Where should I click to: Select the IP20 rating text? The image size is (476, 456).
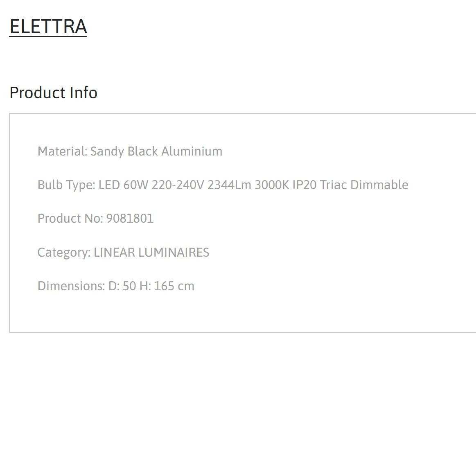click(x=305, y=185)
